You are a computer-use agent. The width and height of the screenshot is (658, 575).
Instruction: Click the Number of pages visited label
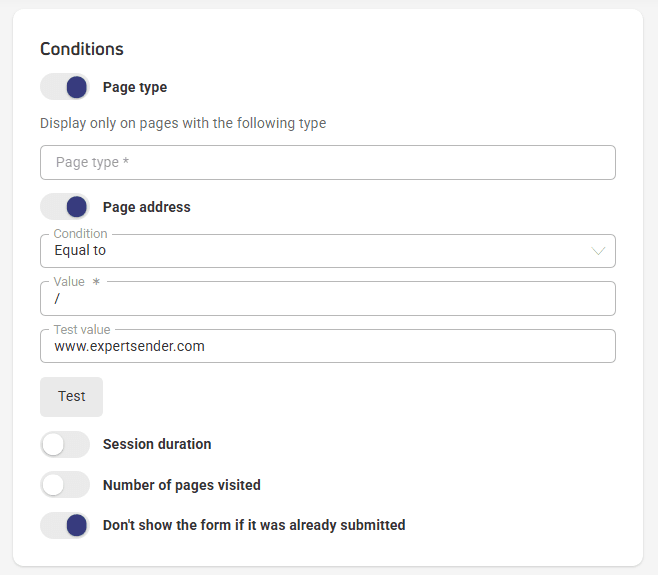[x=182, y=485]
